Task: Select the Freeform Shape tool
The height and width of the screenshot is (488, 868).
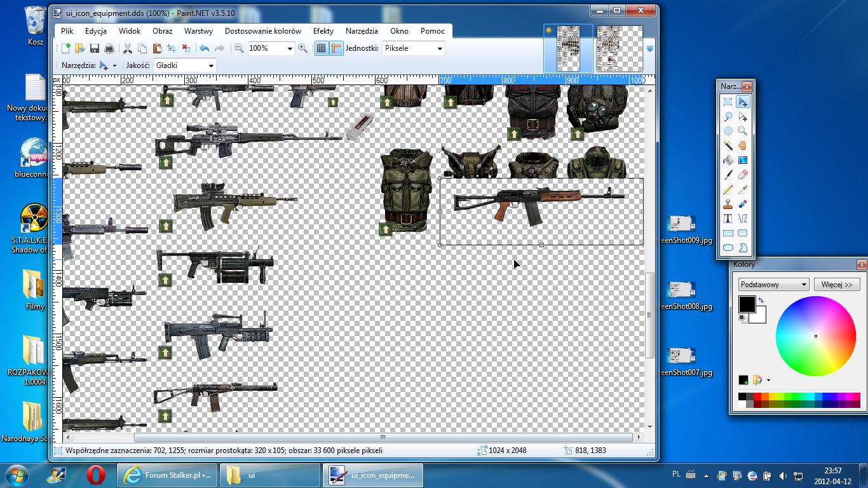Action: tap(742, 248)
